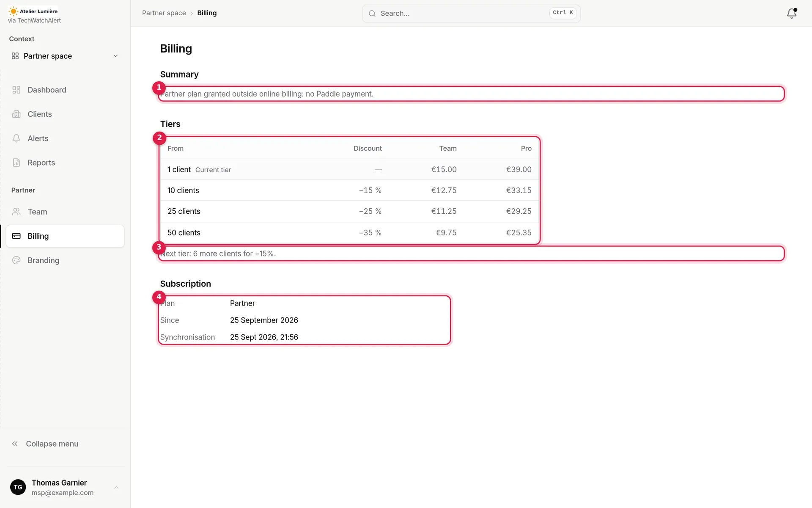Open the notifications bell
The height and width of the screenshot is (508, 812).
(791, 14)
